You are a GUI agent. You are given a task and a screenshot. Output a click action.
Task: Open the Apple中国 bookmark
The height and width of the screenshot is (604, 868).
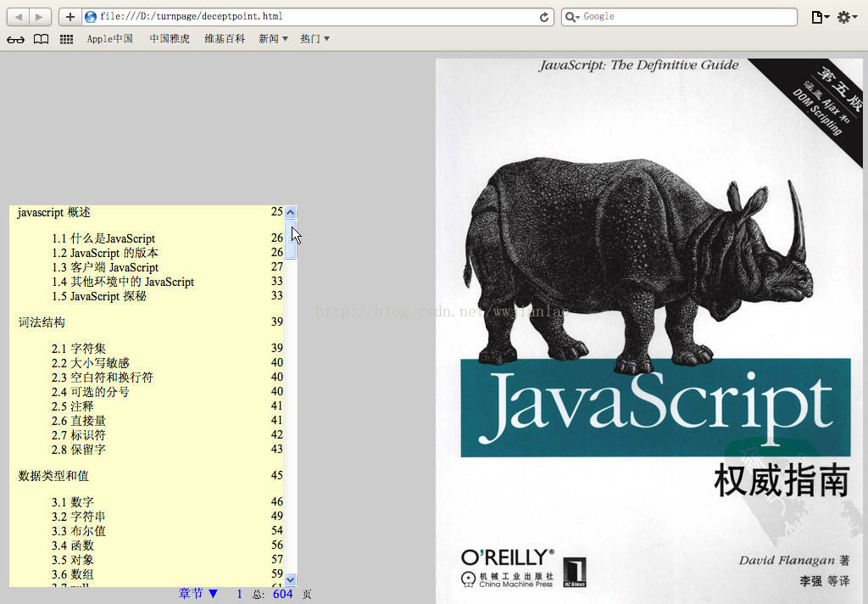[x=109, y=39]
